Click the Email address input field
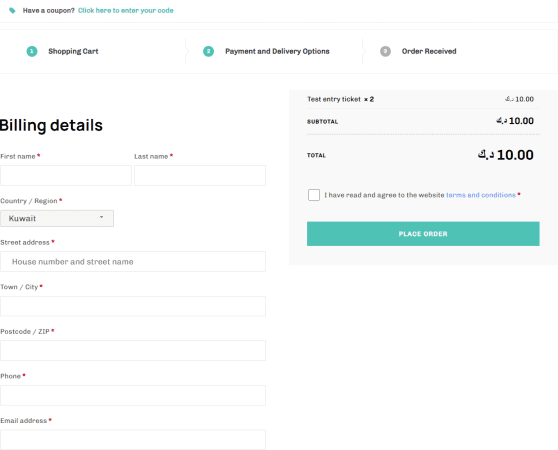Viewport: 558px width, 450px height. tap(133, 440)
